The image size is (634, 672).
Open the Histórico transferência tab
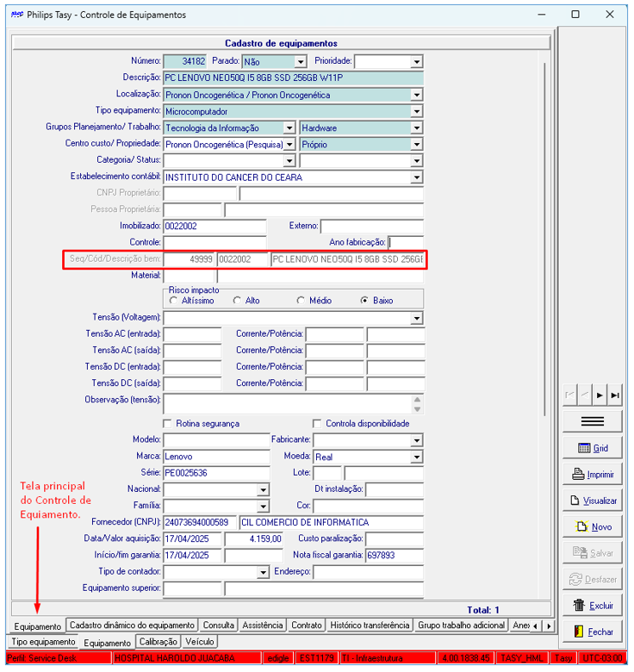coord(370,625)
